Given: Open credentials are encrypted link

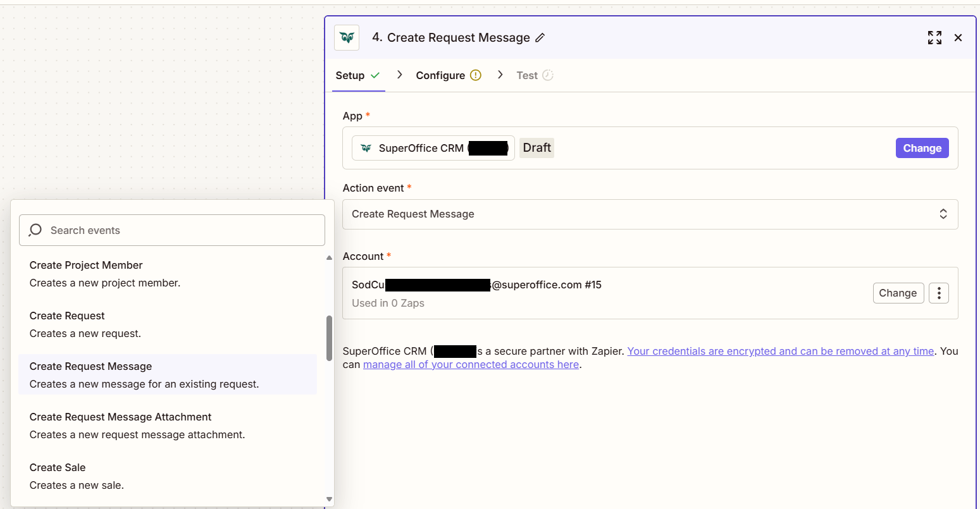Looking at the screenshot, I should pyautogui.click(x=781, y=351).
